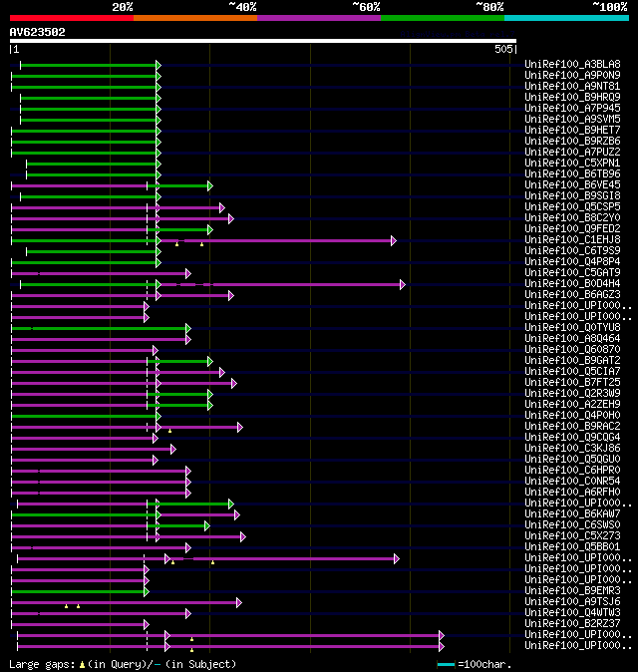Select the UniRef100_C0NR54 entry
The image size is (638, 672).
pos(572,482)
